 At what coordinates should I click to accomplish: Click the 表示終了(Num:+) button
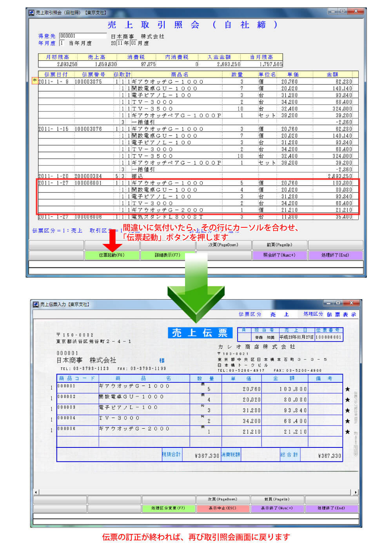(277, 509)
